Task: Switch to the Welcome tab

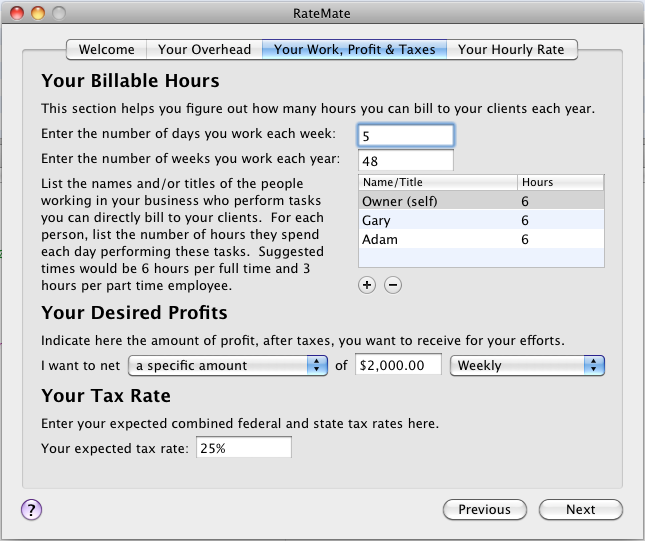Action: [x=107, y=49]
